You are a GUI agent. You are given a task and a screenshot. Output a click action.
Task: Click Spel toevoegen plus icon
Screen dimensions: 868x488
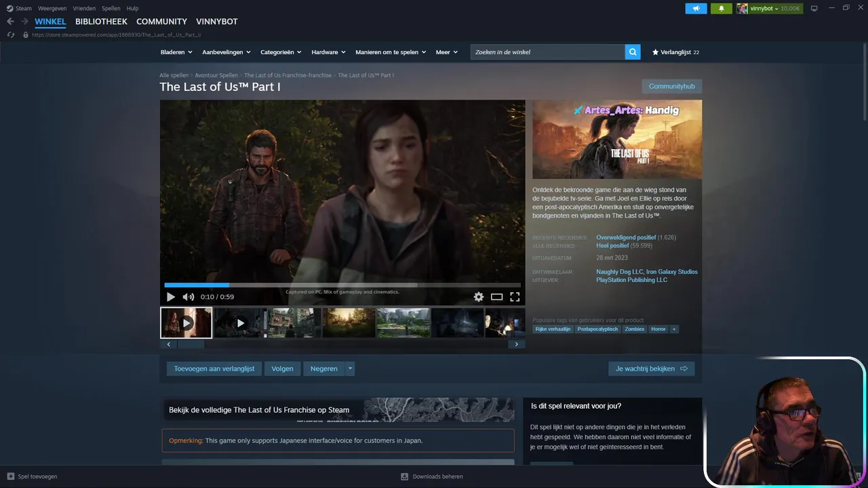click(11, 476)
